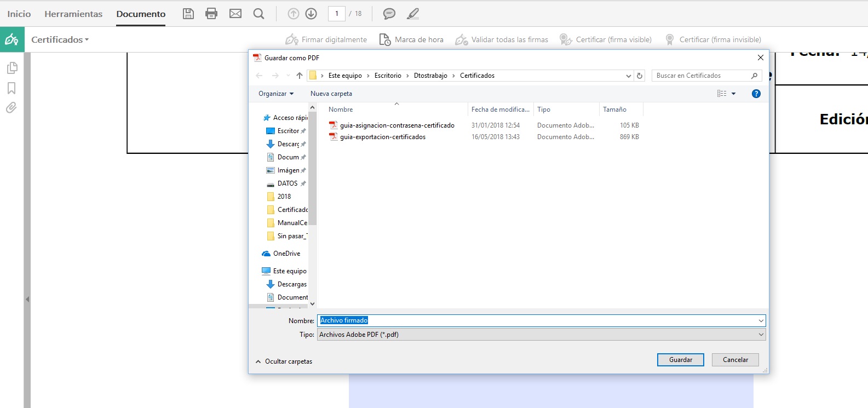The width and height of the screenshot is (868, 408).
Task: Click the Marca de hora tool
Action: click(411, 39)
